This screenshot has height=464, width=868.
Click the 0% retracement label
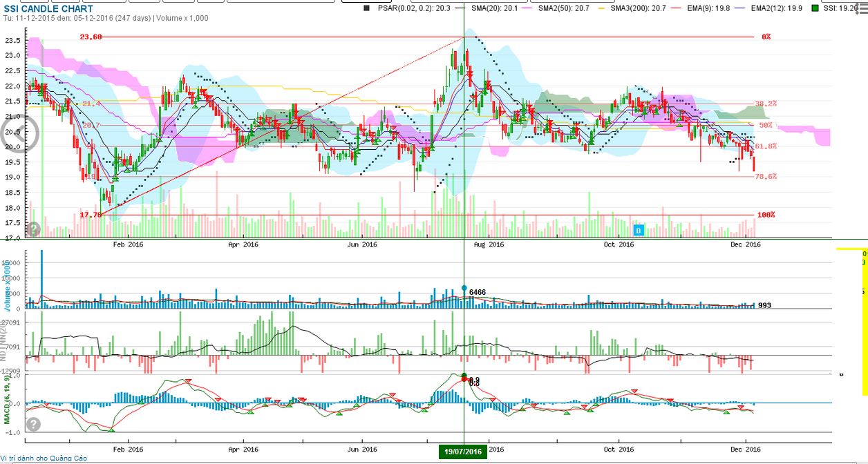(x=766, y=37)
